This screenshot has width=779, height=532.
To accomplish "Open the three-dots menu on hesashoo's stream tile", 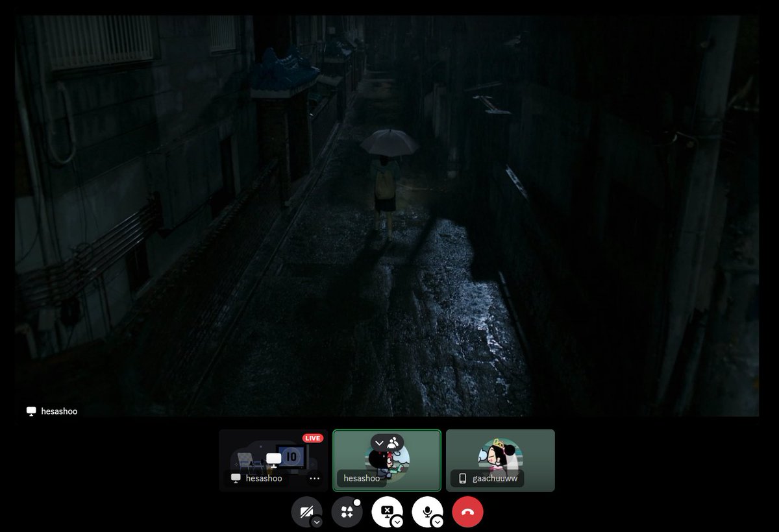I will [315, 478].
